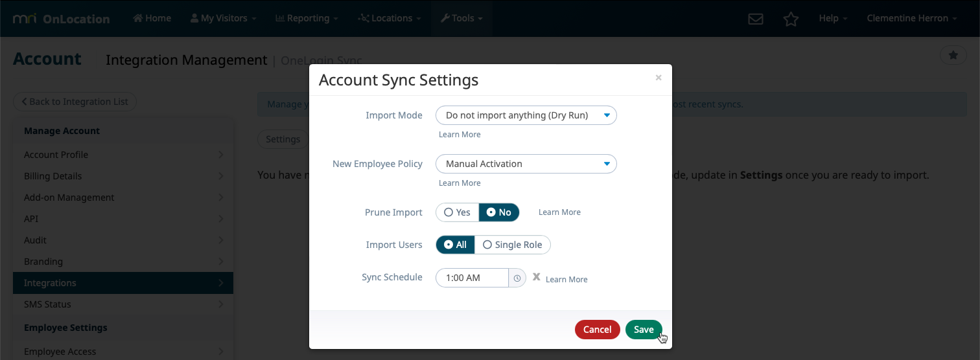Viewport: 980px width, 360px height.
Task: Click Learn More under New Employee Policy
Action: click(460, 183)
